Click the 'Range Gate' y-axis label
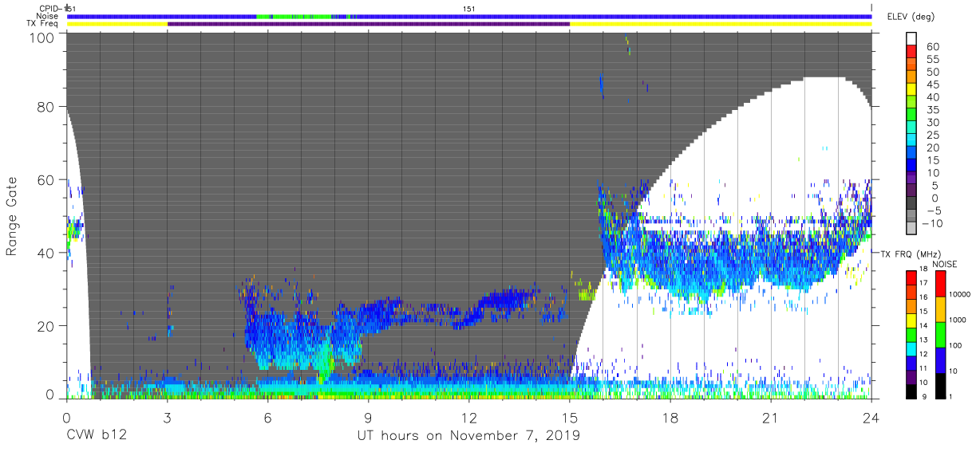 (x=12, y=217)
